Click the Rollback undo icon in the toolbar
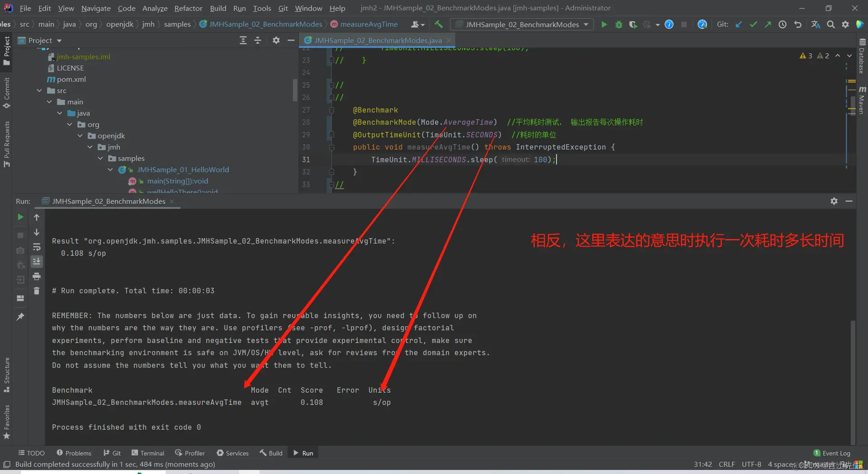The height and width of the screenshot is (474, 868). tap(798, 24)
